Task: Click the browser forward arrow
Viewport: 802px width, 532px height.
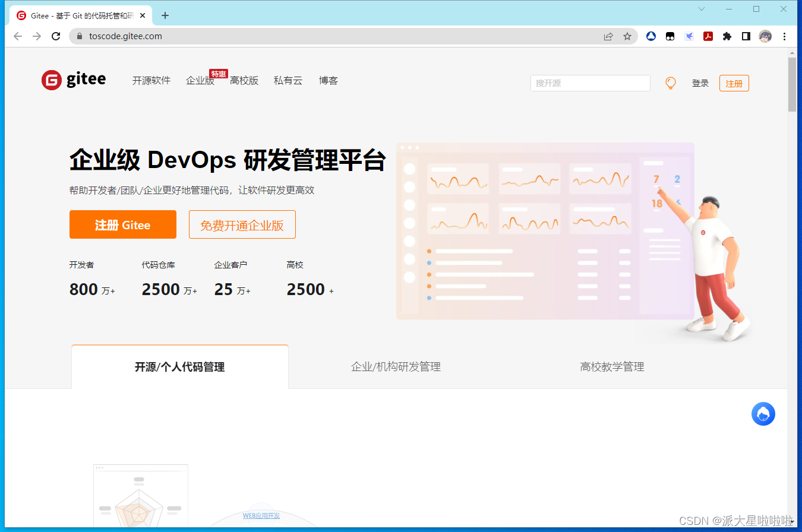Action: 37,36
